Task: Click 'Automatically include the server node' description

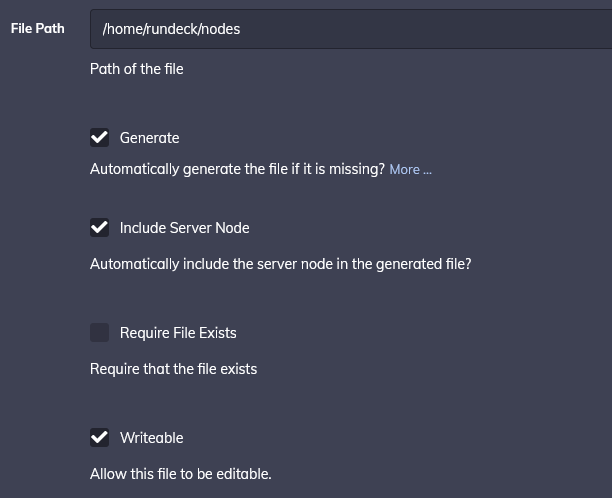Action: pos(280,265)
